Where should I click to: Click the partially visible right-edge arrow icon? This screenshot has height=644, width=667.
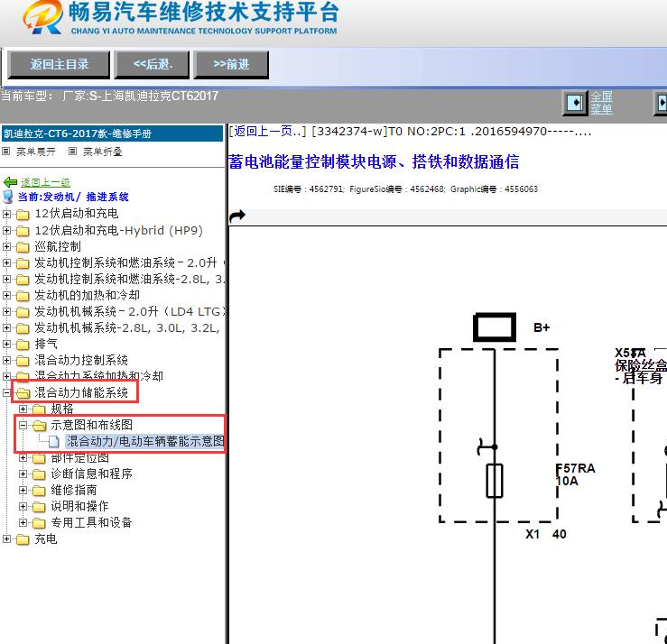(661, 103)
